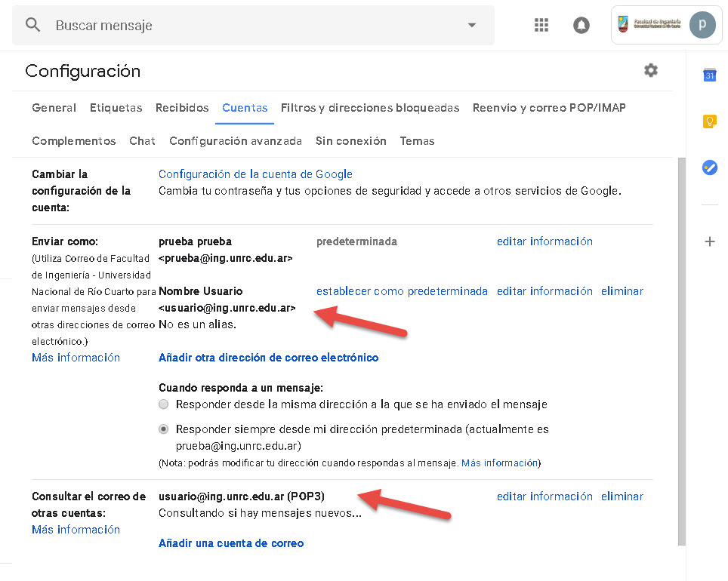Get add-ons with the plus icon

(709, 241)
